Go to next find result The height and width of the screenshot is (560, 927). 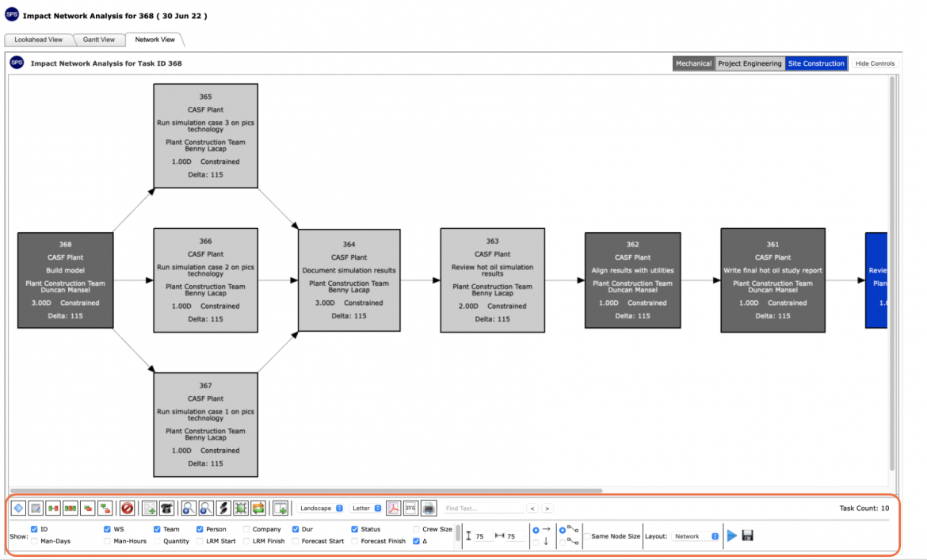tap(547, 508)
